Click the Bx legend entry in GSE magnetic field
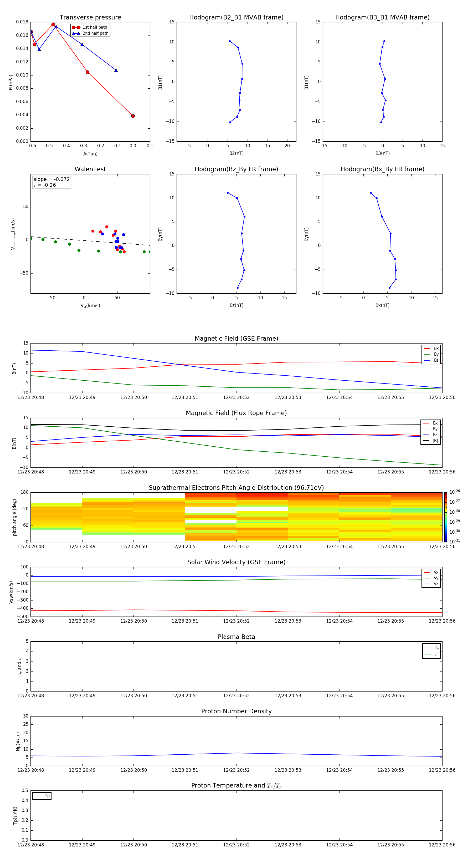The width and height of the screenshot is (473, 868). point(431,349)
